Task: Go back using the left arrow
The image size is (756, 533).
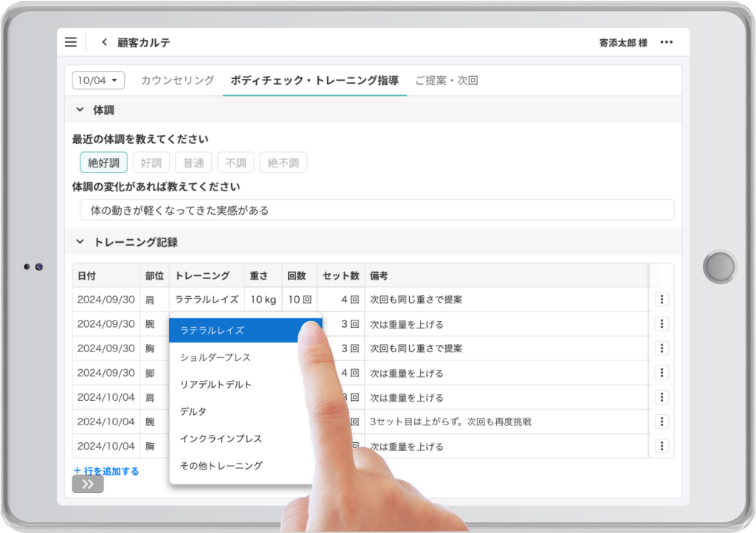Action: [x=104, y=43]
